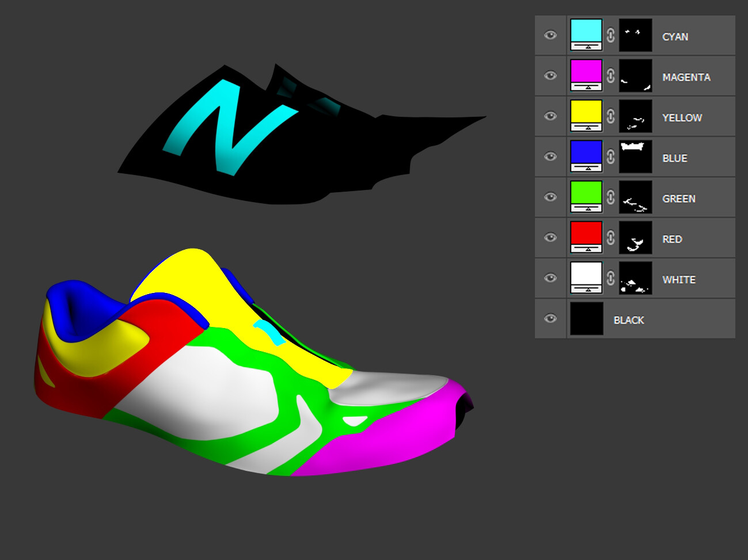Viewport: 748px width, 560px height.
Task: Select the RED layer's mask thumbnail
Action: [x=636, y=237]
